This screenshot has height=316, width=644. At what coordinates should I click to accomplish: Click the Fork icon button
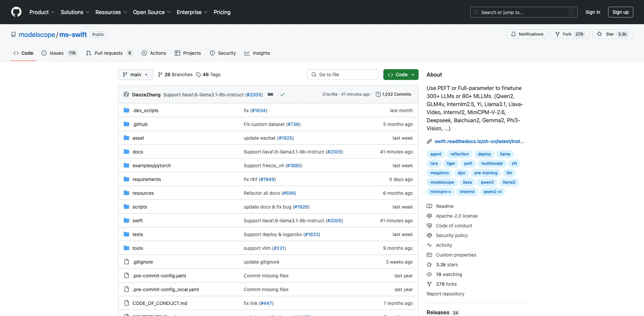(x=557, y=34)
